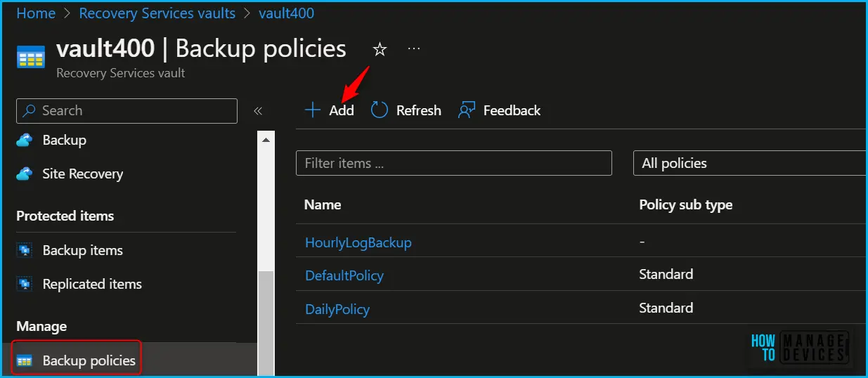Sort by Policy sub type column
The height and width of the screenshot is (378, 868).
pyautogui.click(x=686, y=205)
